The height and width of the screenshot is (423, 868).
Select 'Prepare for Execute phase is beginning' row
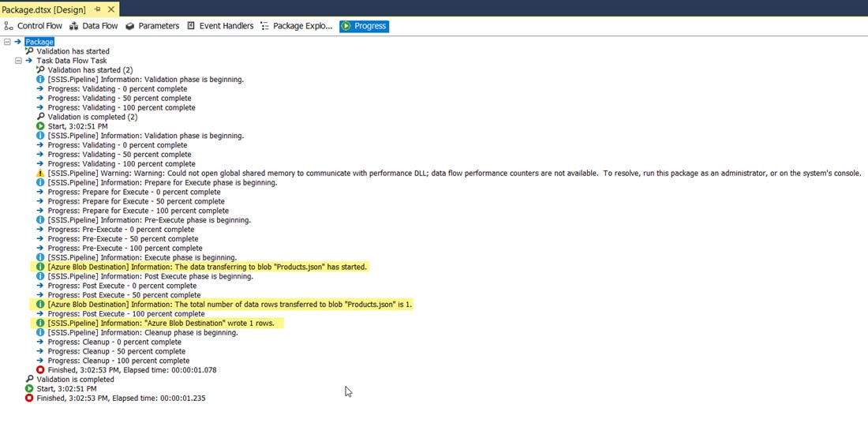pyautogui.click(x=163, y=183)
